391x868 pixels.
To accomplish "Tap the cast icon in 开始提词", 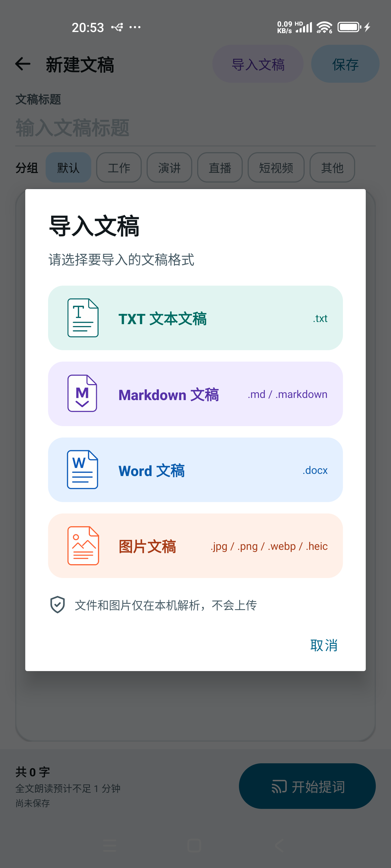I will coord(279,786).
